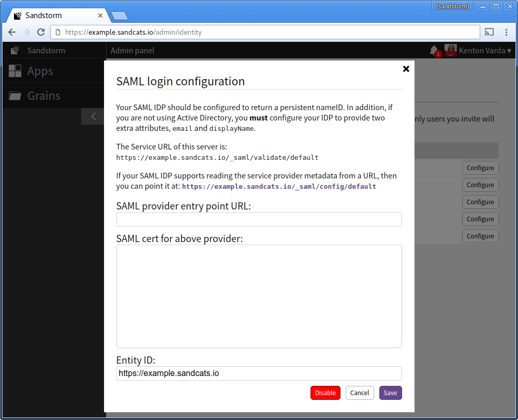Click the Service URL validate/default text

click(217, 157)
